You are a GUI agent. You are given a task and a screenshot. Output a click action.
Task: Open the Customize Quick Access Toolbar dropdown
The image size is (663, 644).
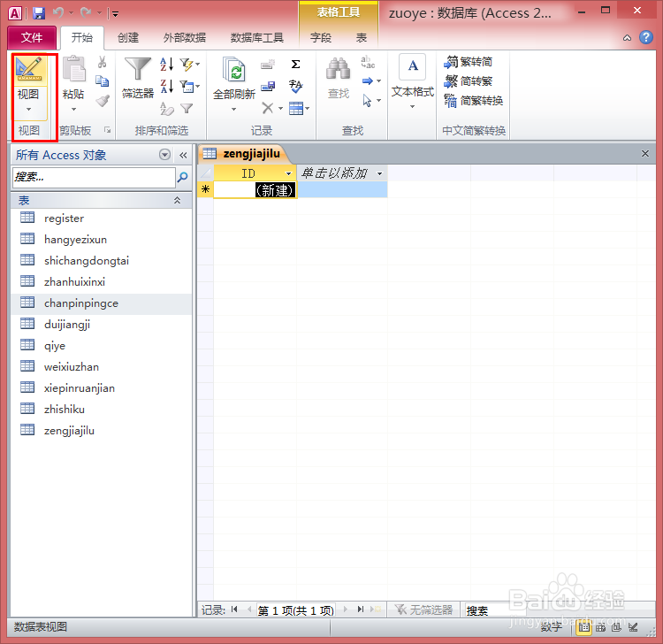coord(115,14)
